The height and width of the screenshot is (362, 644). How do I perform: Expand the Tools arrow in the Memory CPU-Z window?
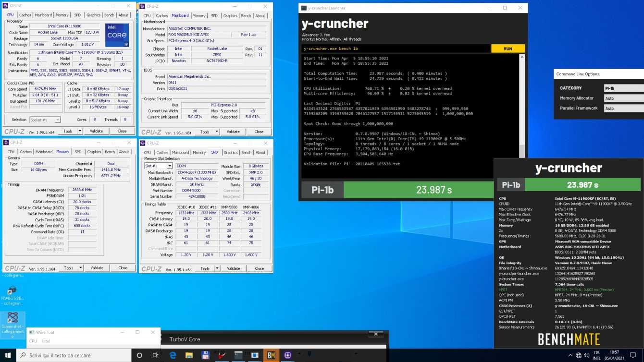(81, 268)
